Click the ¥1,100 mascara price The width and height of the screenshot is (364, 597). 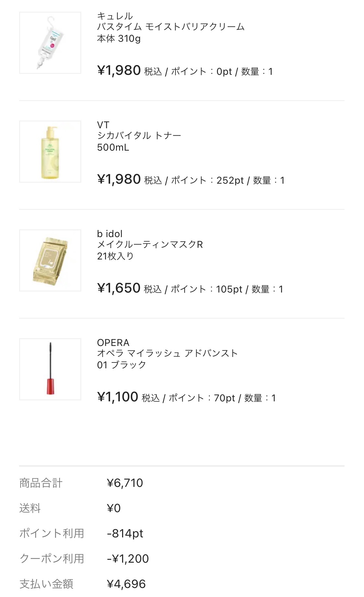[x=118, y=397]
